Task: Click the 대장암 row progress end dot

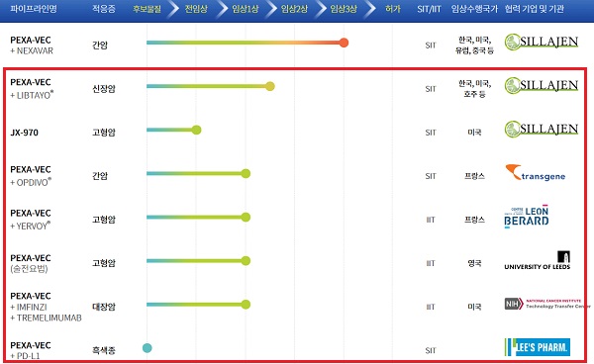Action: pyautogui.click(x=246, y=305)
